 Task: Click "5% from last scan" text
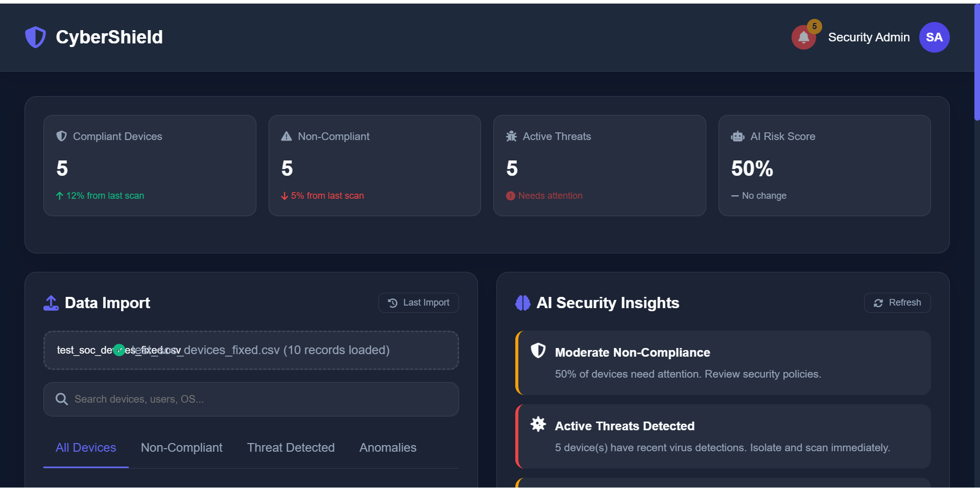click(x=327, y=196)
